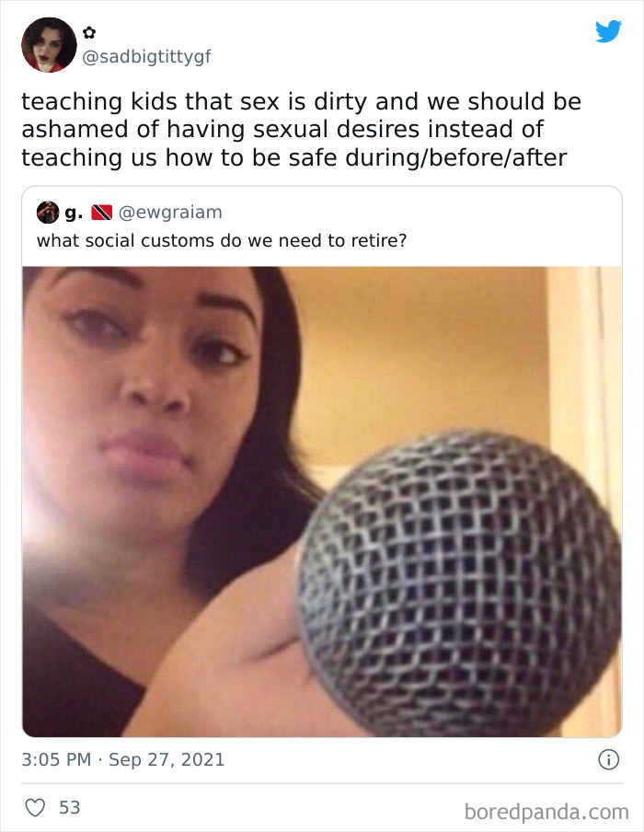Open the @ewgraiam handle
644x832 pixels.
click(170, 213)
